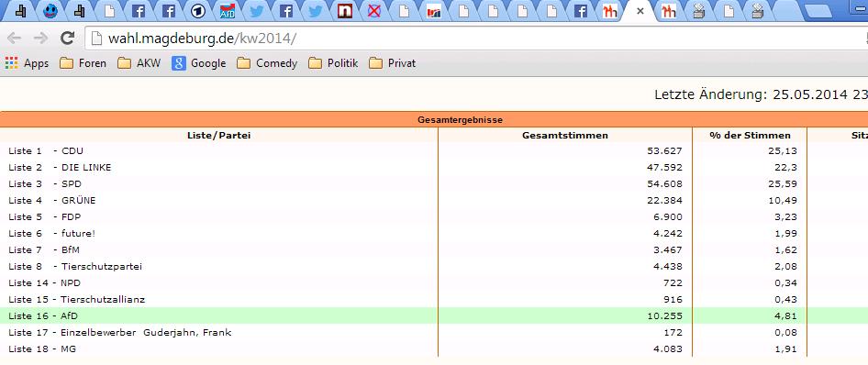Go forward using the forward arrow
The height and width of the screenshot is (365, 868).
point(40,39)
